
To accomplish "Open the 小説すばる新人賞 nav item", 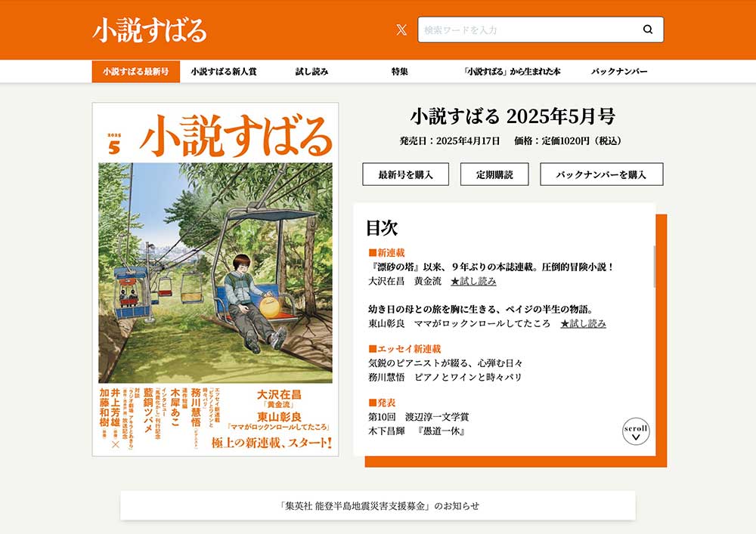I will pos(224,72).
